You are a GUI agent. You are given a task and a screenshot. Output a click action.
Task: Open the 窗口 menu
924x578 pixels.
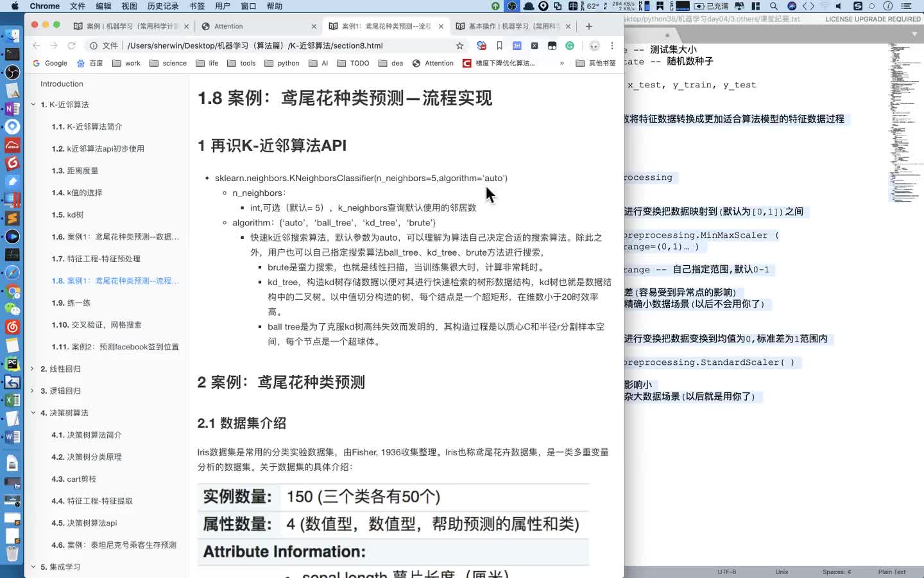pyautogui.click(x=248, y=6)
